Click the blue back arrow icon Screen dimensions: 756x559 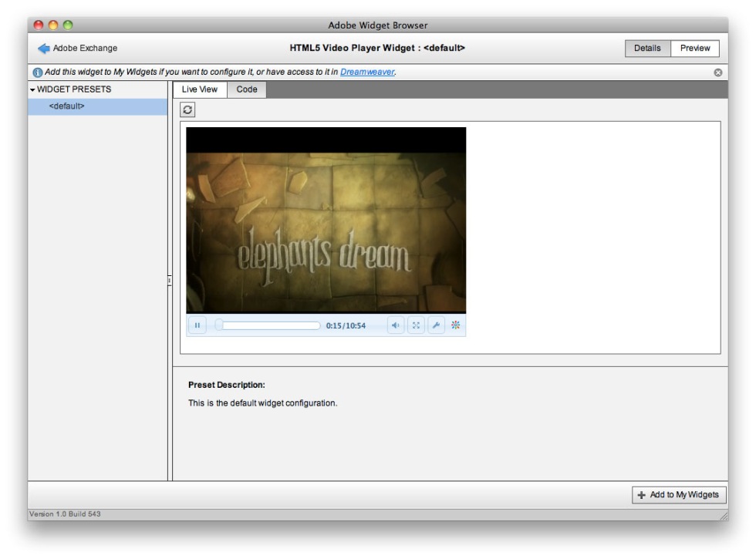pyautogui.click(x=44, y=48)
